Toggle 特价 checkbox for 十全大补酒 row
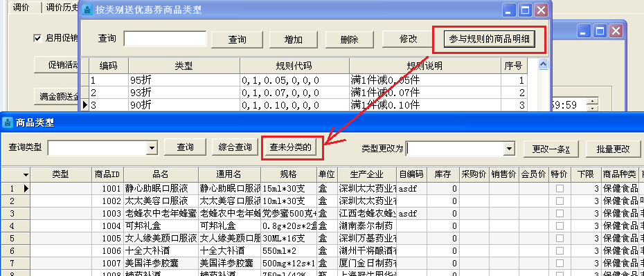The width and height of the screenshot is (644, 276). [x=560, y=250]
